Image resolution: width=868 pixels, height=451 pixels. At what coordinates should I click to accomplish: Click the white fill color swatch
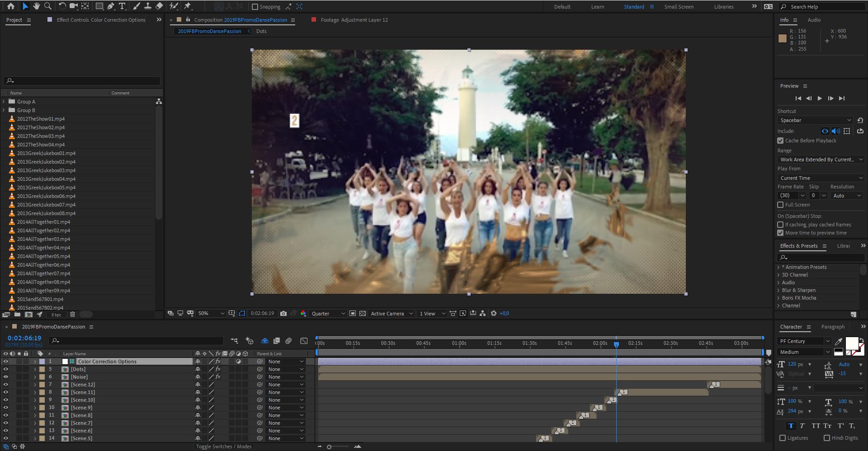(x=852, y=343)
